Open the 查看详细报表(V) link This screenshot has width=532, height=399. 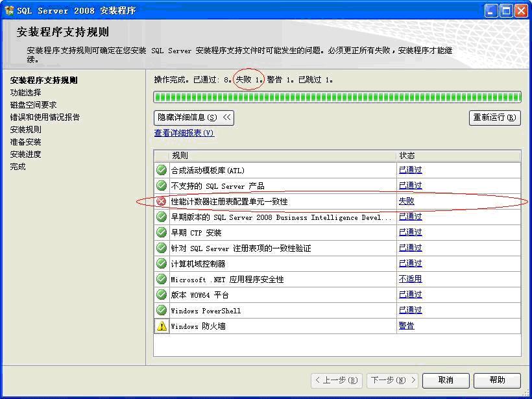[x=184, y=133]
